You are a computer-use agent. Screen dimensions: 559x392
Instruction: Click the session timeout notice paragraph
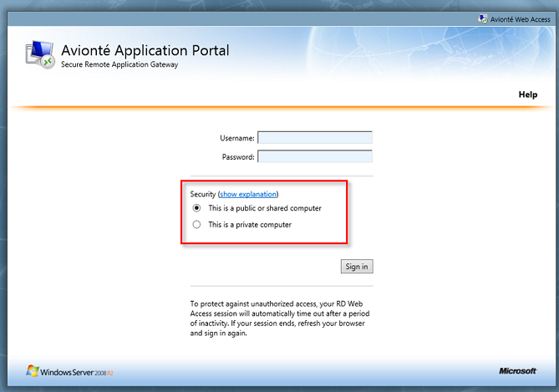click(x=280, y=318)
